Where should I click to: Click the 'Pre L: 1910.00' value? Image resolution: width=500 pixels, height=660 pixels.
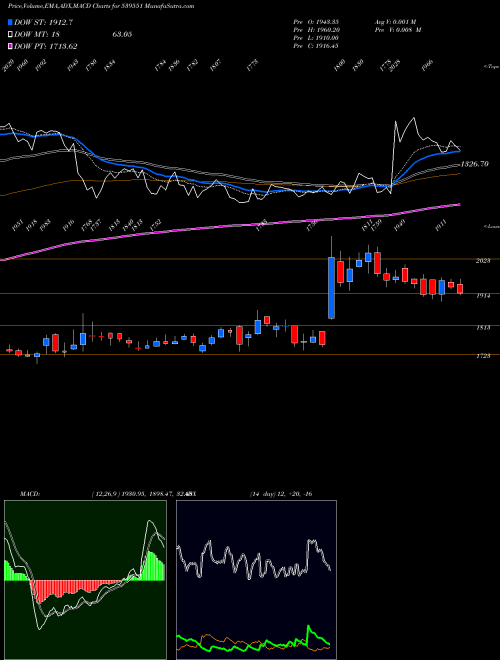[x=316, y=38]
